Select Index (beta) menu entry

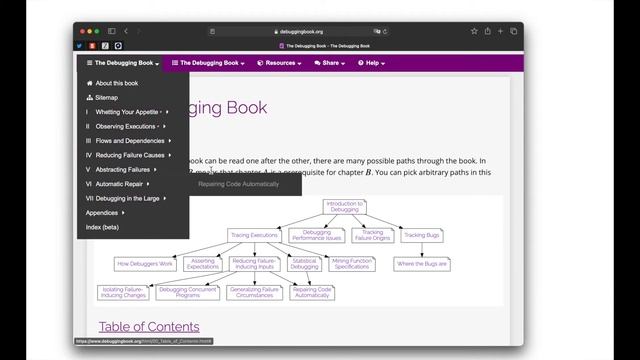coord(102,227)
